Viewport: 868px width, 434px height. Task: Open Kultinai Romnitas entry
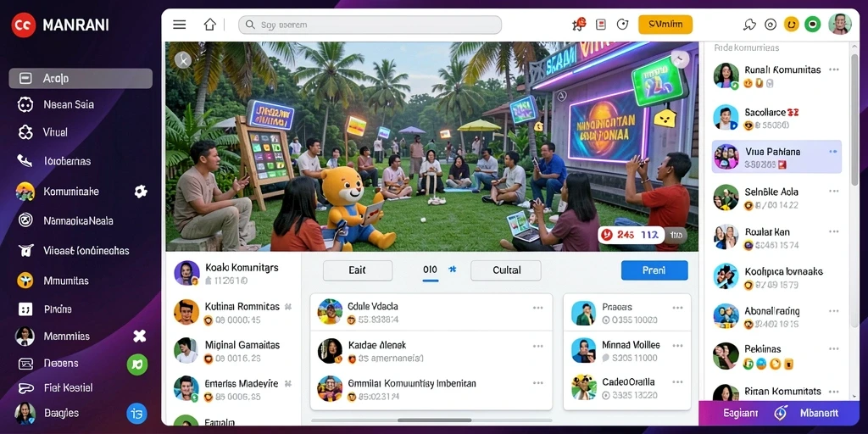[233, 312]
